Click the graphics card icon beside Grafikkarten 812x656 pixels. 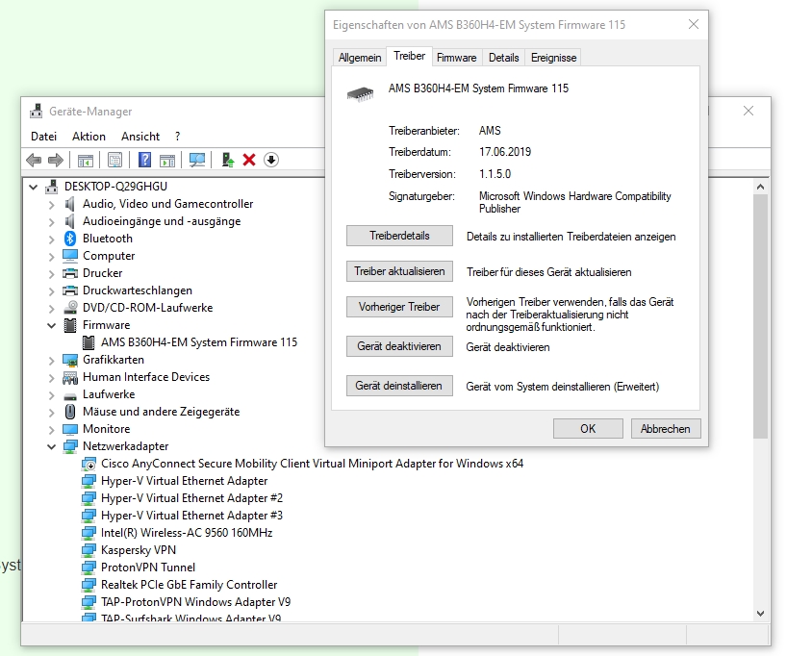70,360
